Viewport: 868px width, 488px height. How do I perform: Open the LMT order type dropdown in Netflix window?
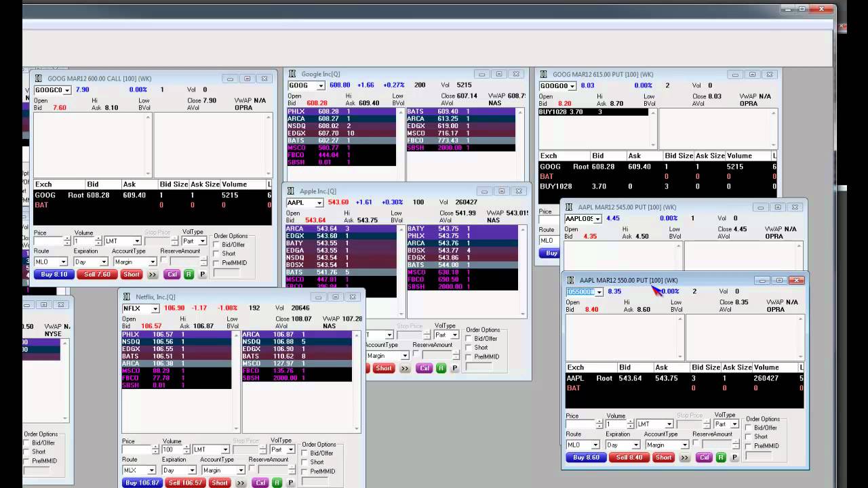(x=224, y=449)
